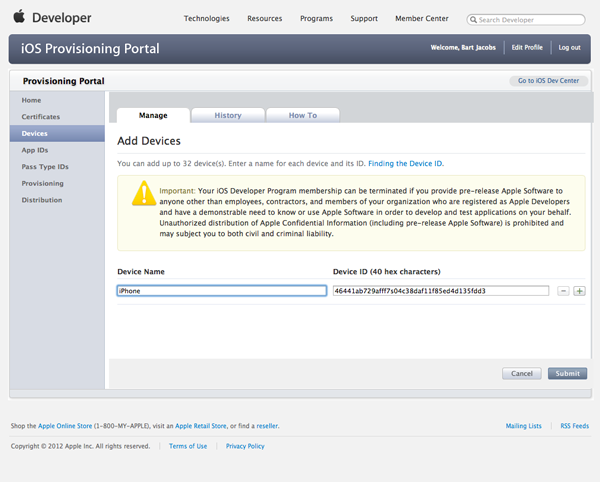The width and height of the screenshot is (600, 482).
Task: Click the Device Name column label
Action: [x=141, y=272]
